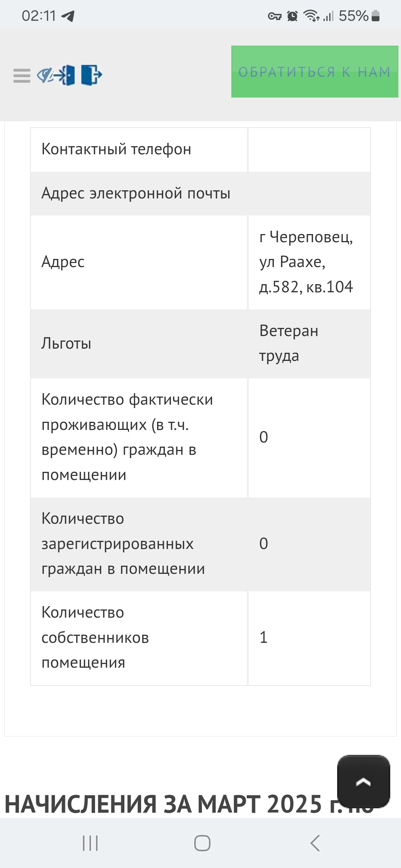Tap the Wi-Fi signal status icon
This screenshot has width=401, height=868.
tap(311, 16)
